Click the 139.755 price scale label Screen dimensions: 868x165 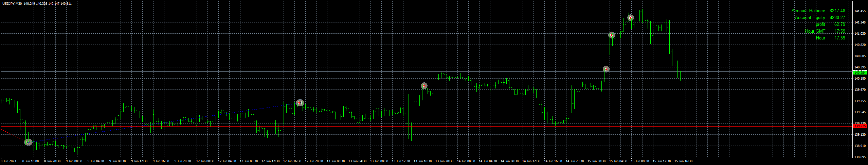[x=860, y=101]
